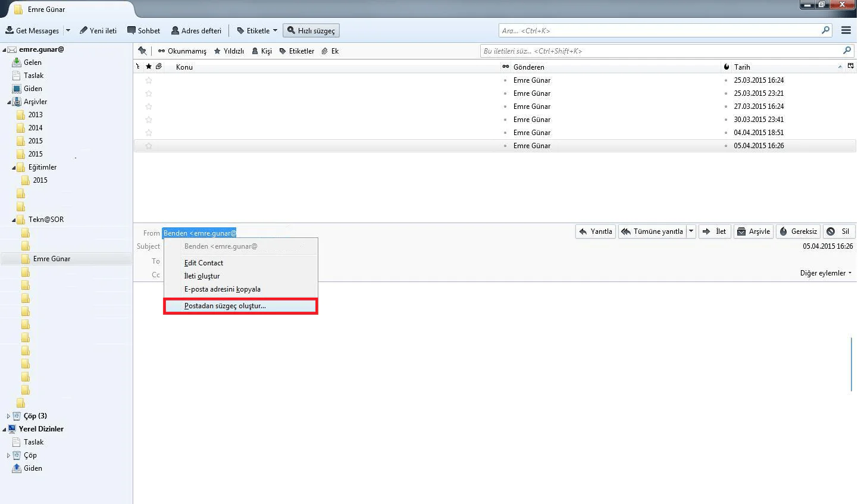This screenshot has width=861, height=504.
Task: Delete the message using Sil
Action: click(839, 231)
